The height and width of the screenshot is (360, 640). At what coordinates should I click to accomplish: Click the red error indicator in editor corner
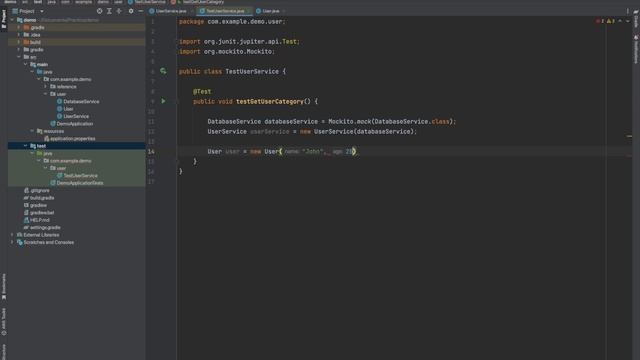point(600,21)
